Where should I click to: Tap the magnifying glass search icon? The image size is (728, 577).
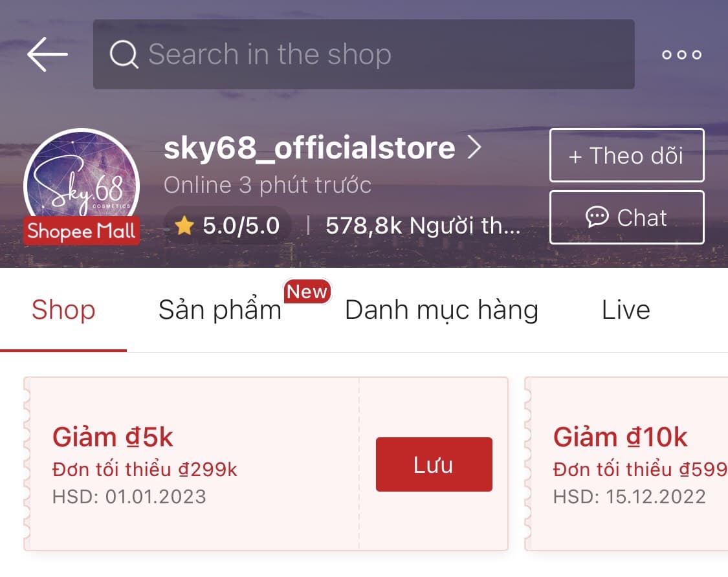tap(124, 54)
